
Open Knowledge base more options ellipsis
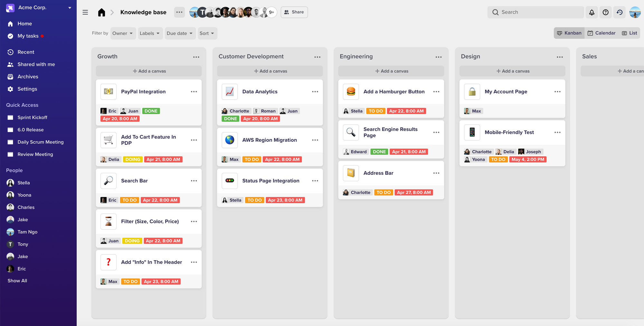[x=179, y=12]
